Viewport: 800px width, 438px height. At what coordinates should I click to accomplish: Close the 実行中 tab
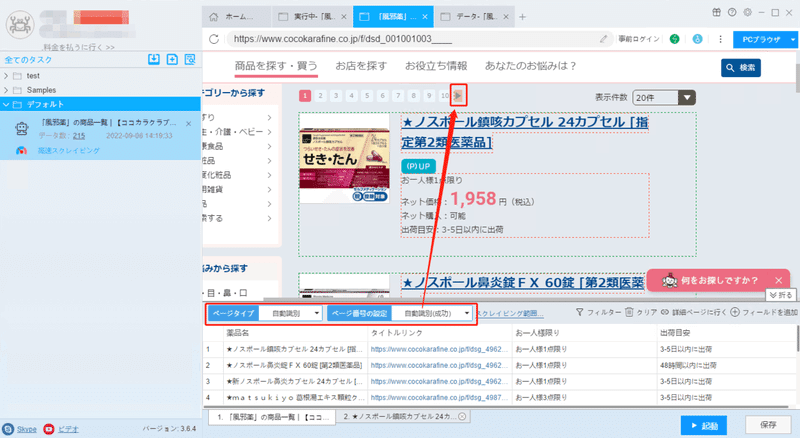[x=344, y=17]
